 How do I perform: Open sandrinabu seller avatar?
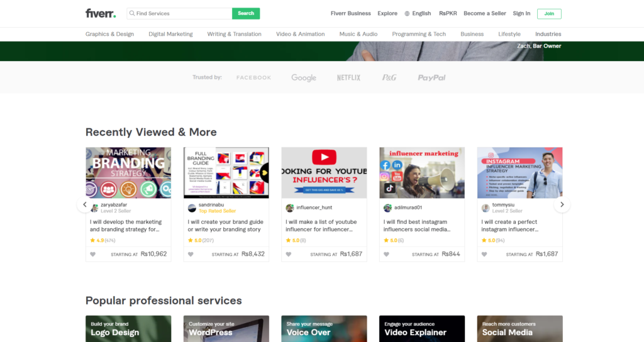192,208
